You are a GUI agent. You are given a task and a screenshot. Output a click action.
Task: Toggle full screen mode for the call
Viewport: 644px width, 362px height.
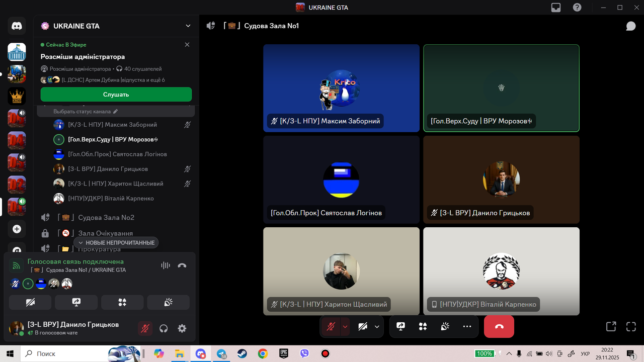[x=631, y=326]
